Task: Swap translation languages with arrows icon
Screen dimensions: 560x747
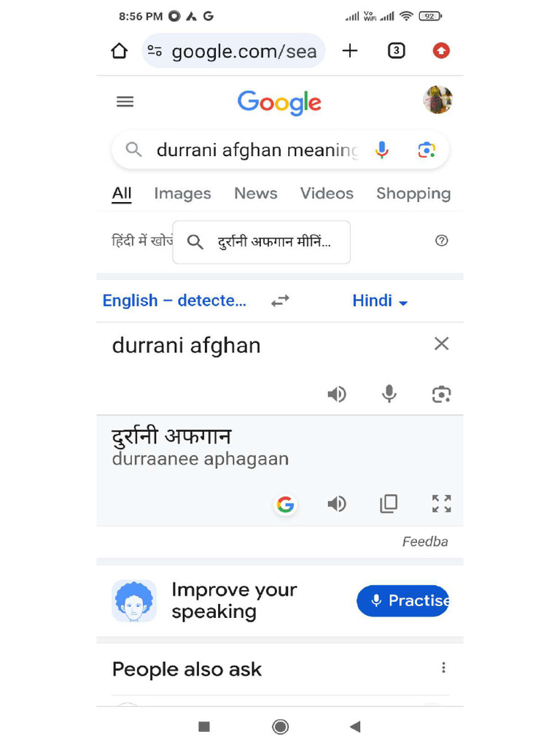Action: tap(281, 301)
